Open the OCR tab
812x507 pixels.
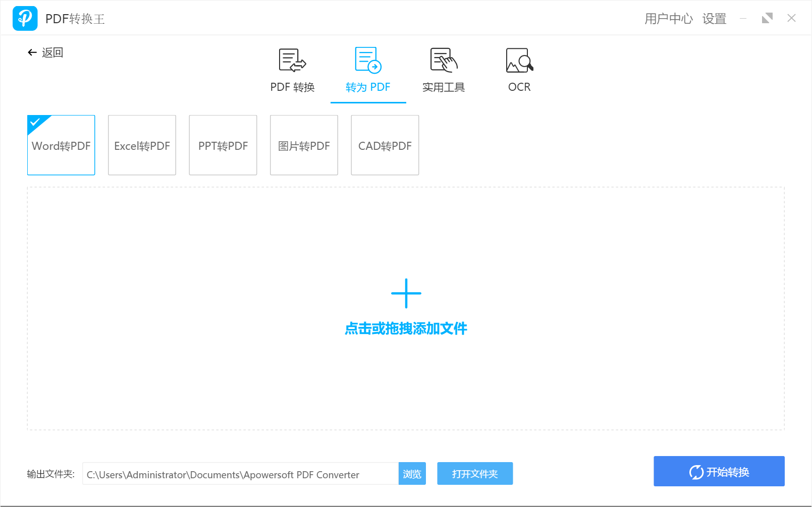(x=519, y=71)
